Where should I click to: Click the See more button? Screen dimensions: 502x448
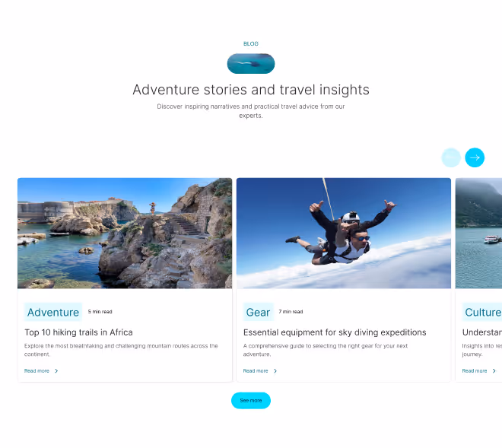click(251, 401)
